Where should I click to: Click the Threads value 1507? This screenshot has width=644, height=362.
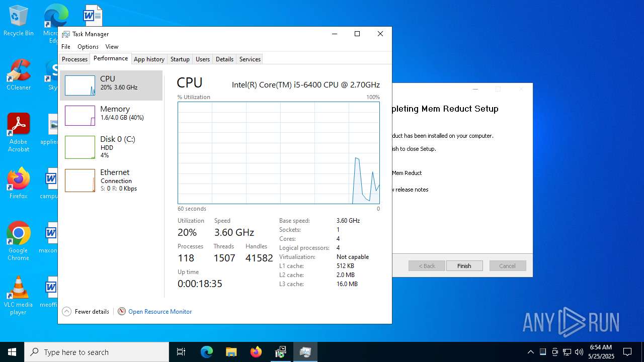224,258
